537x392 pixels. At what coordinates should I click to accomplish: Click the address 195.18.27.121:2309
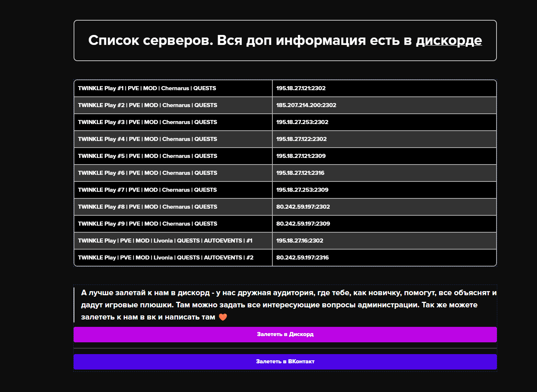coord(301,156)
